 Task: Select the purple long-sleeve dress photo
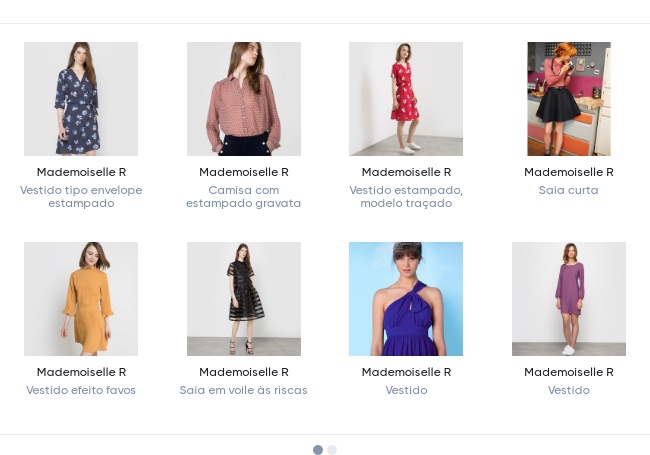pyautogui.click(x=568, y=299)
